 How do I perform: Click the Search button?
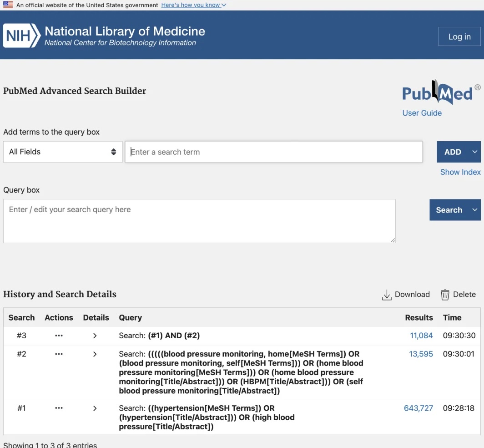pos(449,210)
